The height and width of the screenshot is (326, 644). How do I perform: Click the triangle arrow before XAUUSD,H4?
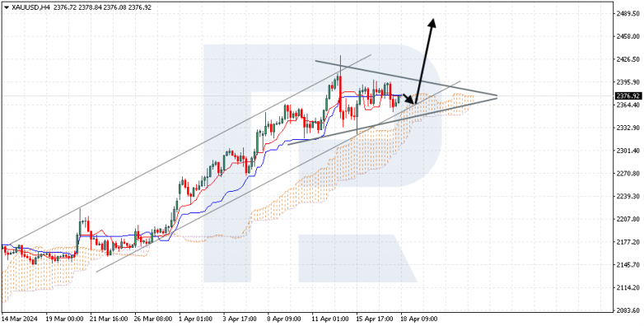6,7
